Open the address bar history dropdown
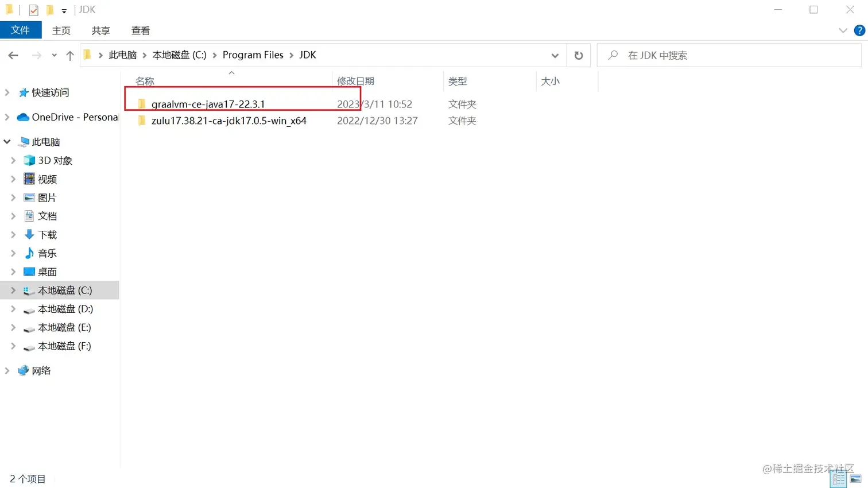The image size is (868, 488). [x=555, y=56]
